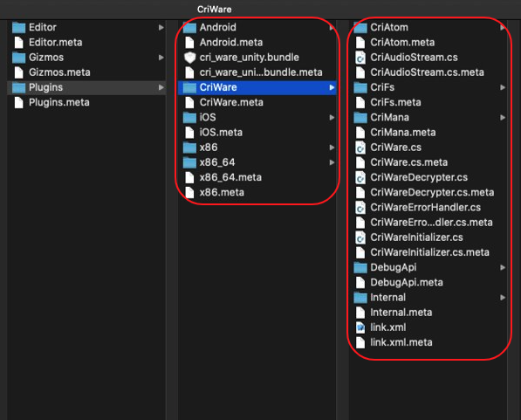The width and height of the screenshot is (521, 420).
Task: Expand the Editor folder arrow
Action: [161, 27]
